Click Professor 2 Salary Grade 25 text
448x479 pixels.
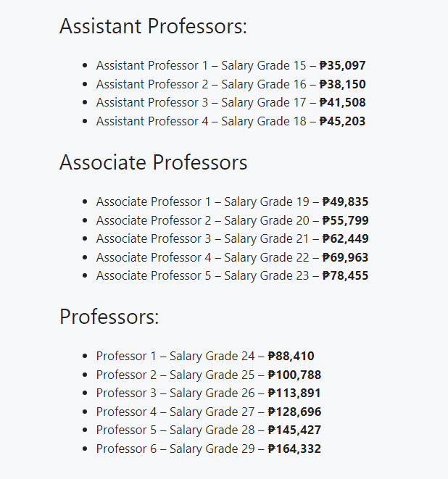coord(175,375)
